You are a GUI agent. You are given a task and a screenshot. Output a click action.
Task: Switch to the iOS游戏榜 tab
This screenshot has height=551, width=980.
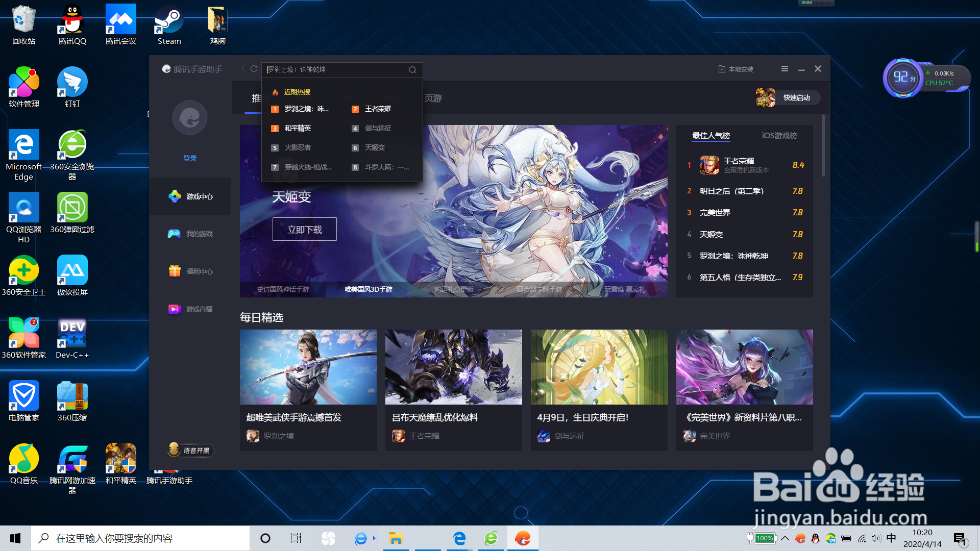pyautogui.click(x=779, y=136)
